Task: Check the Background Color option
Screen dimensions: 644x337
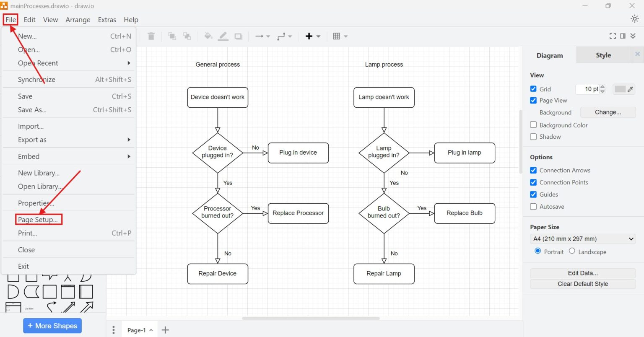Action: (x=533, y=124)
